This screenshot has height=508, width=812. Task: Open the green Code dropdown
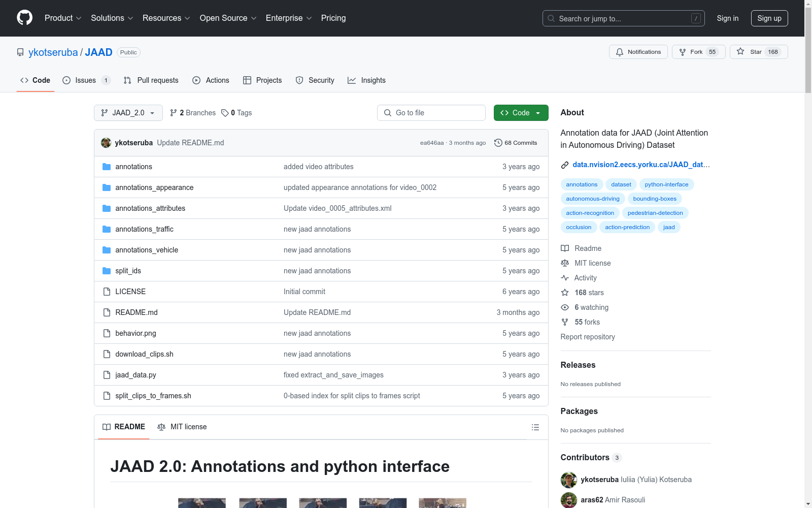(521, 113)
